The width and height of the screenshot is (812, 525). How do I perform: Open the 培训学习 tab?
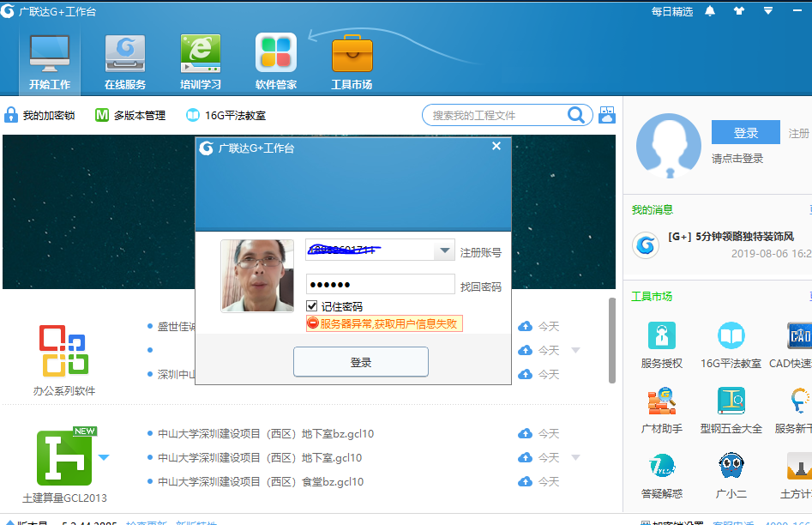(x=201, y=62)
